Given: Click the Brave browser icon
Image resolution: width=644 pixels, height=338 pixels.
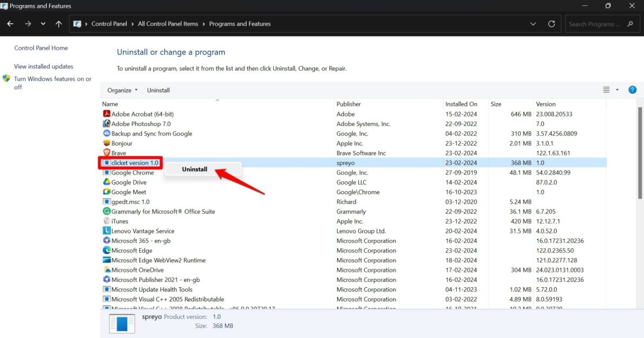Looking at the screenshot, I should tap(106, 153).
